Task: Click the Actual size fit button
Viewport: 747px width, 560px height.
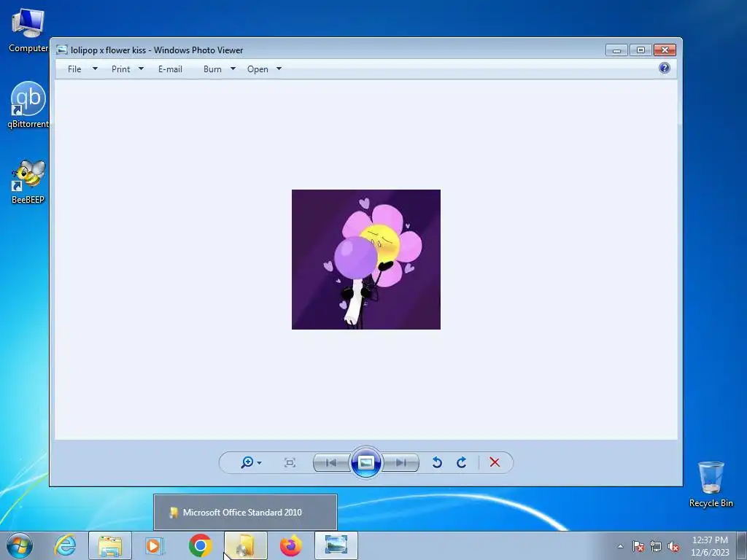Action: point(290,462)
